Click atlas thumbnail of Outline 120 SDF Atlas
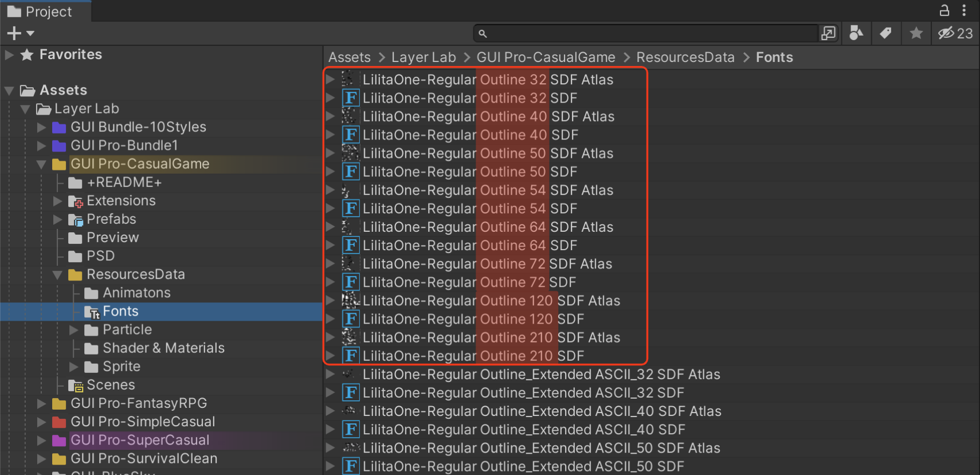Image resolution: width=980 pixels, height=475 pixels. 351,301
